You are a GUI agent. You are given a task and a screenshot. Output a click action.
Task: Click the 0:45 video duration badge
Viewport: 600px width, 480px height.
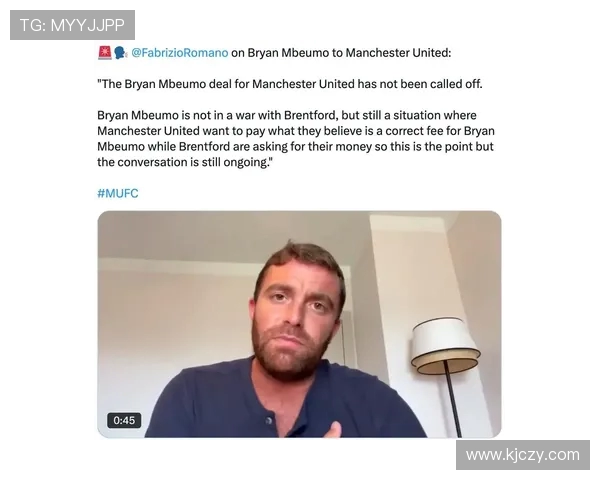point(124,420)
